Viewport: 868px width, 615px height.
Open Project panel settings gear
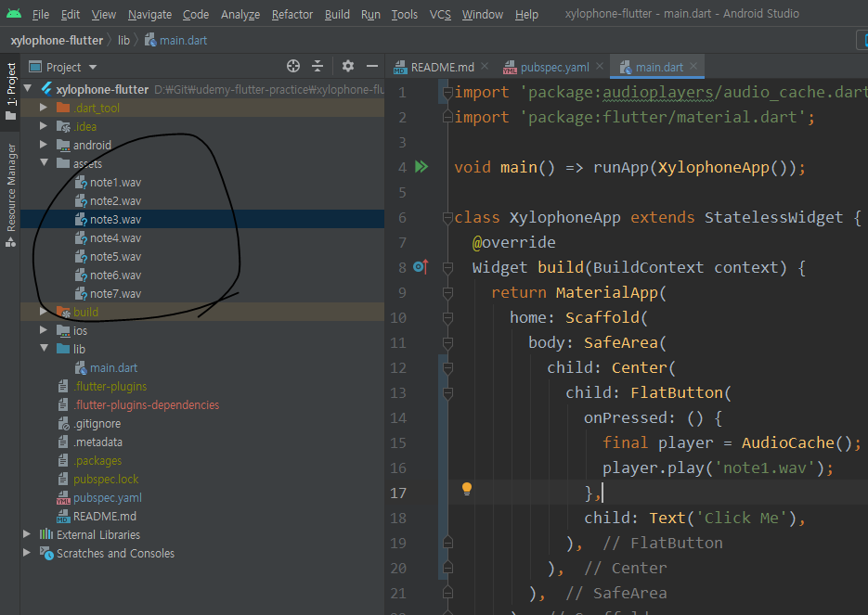347,67
